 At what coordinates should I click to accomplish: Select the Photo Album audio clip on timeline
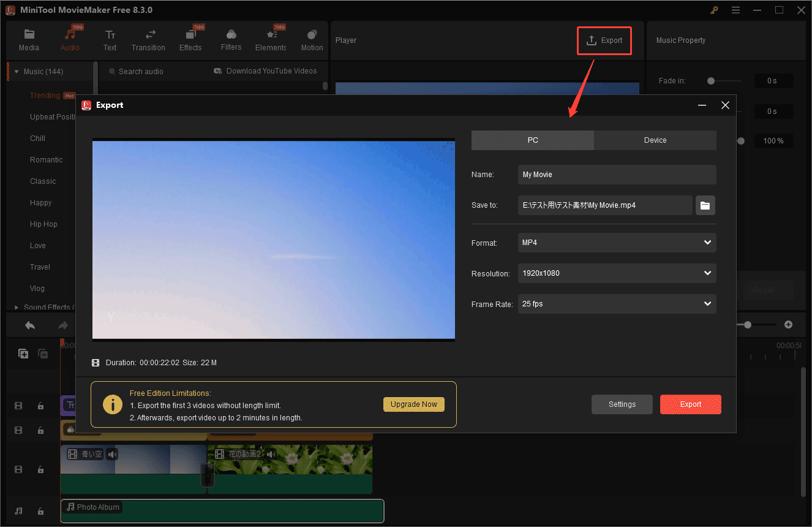pyautogui.click(x=222, y=511)
